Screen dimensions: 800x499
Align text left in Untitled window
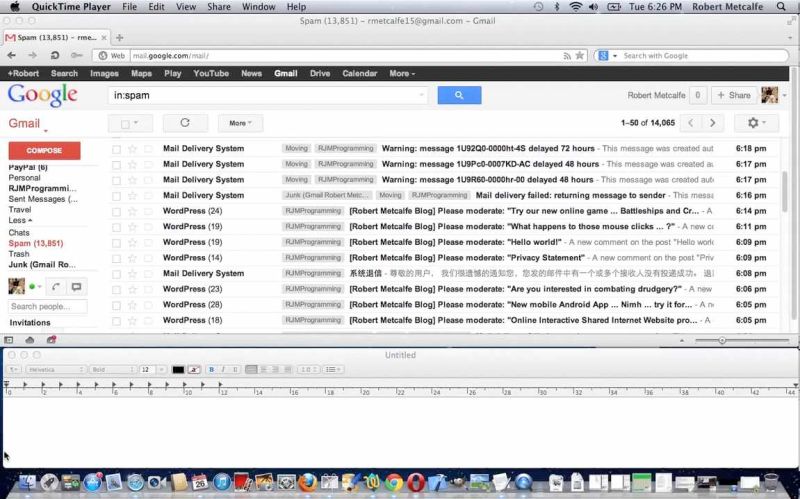click(251, 369)
